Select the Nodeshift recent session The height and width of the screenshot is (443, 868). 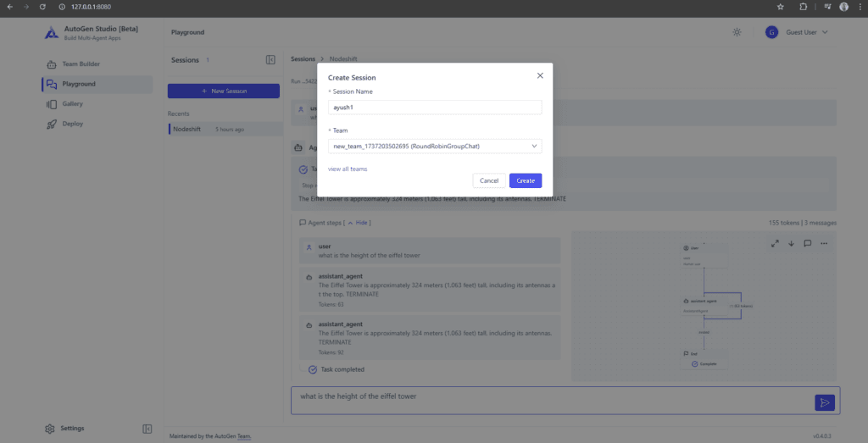[x=225, y=129]
